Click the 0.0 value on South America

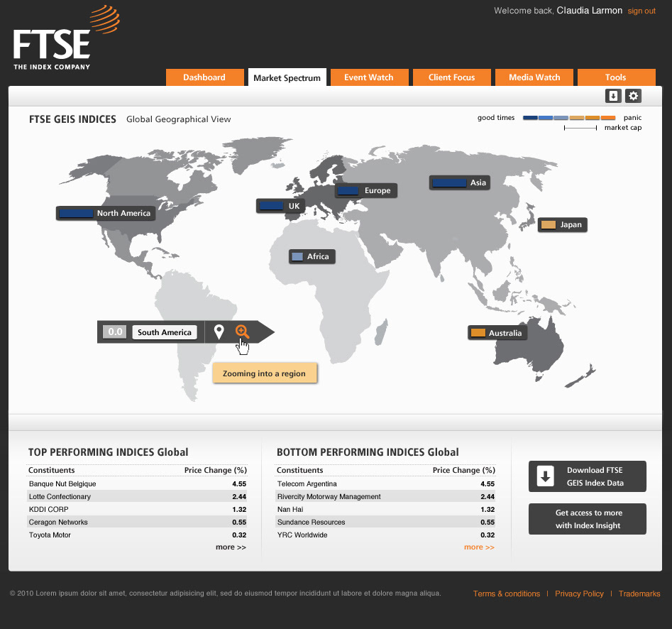[x=115, y=332]
